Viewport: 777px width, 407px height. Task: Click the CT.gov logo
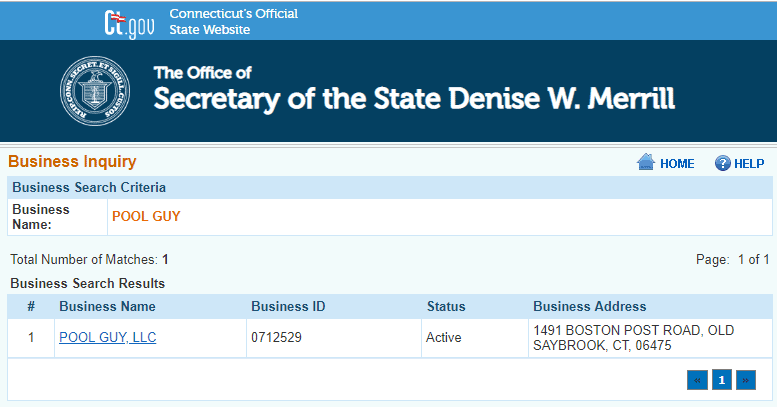[x=129, y=22]
